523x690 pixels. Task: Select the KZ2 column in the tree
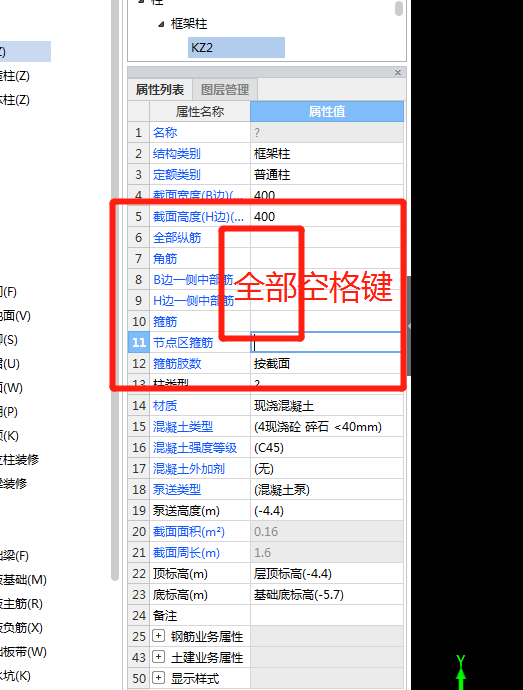pos(236,48)
